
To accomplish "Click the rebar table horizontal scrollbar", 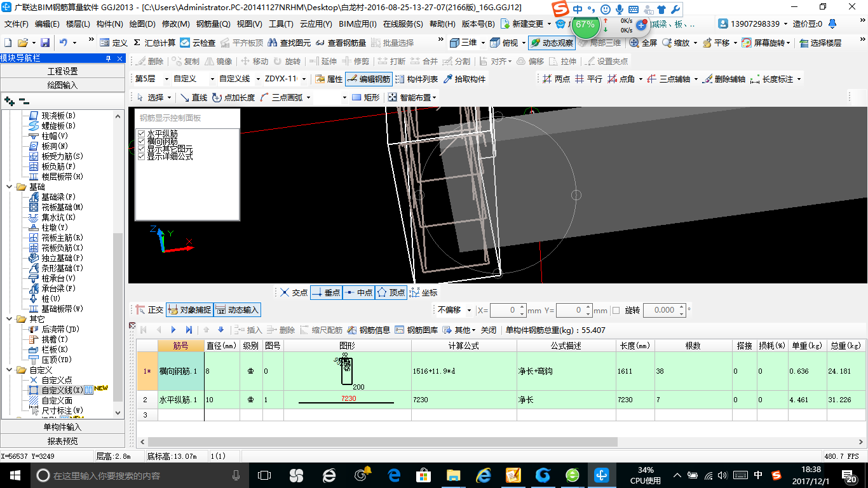I will tap(383, 442).
